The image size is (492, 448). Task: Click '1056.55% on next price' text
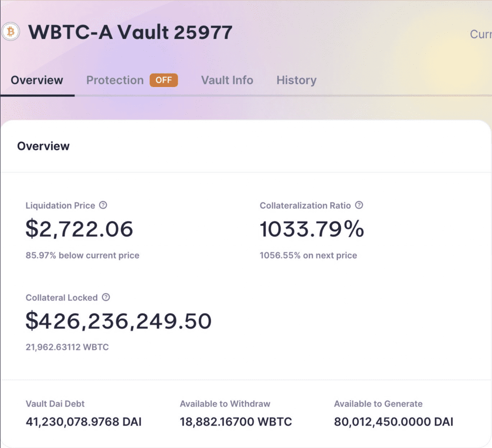(x=308, y=256)
